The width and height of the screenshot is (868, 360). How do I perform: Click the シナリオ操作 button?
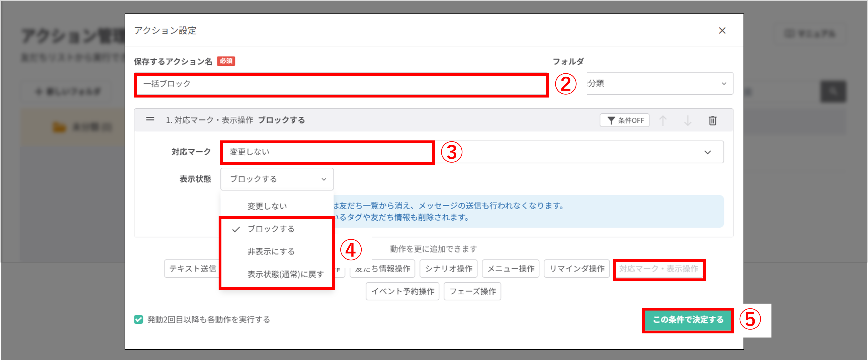[448, 269]
